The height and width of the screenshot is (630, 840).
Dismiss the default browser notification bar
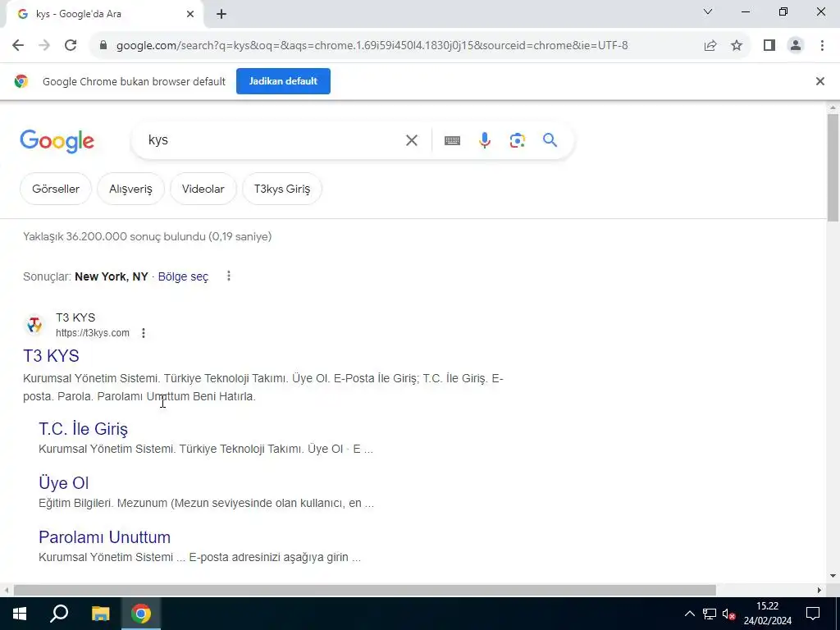point(819,81)
